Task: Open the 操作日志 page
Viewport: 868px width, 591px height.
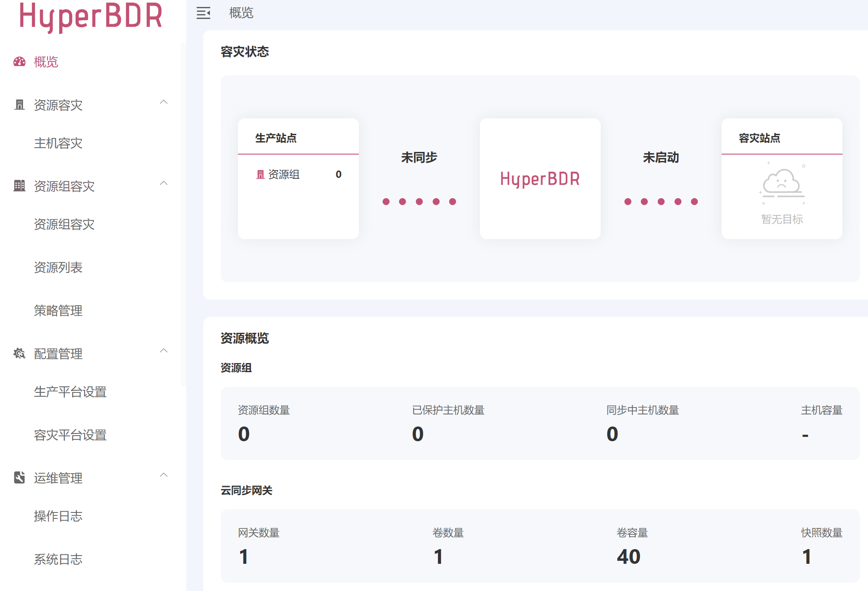Action: 58,516
